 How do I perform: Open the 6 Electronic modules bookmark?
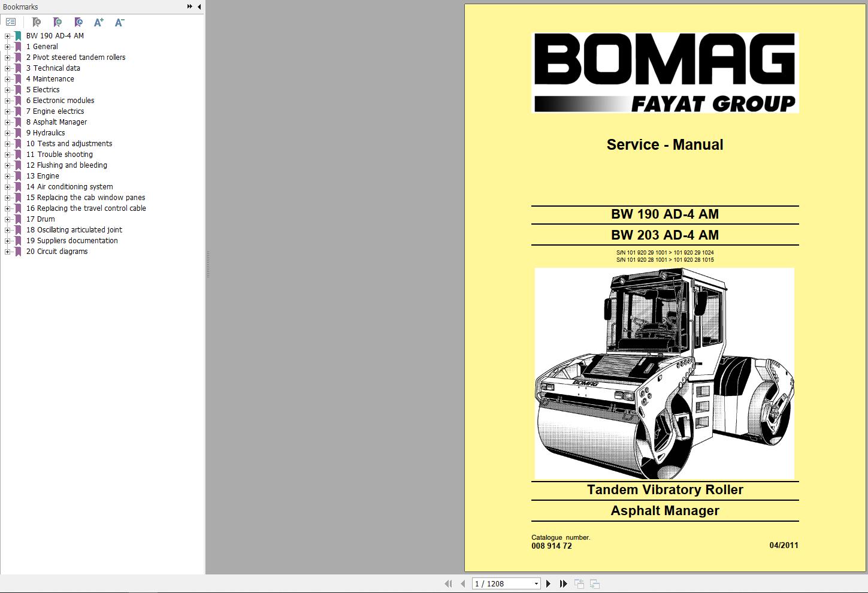60,101
